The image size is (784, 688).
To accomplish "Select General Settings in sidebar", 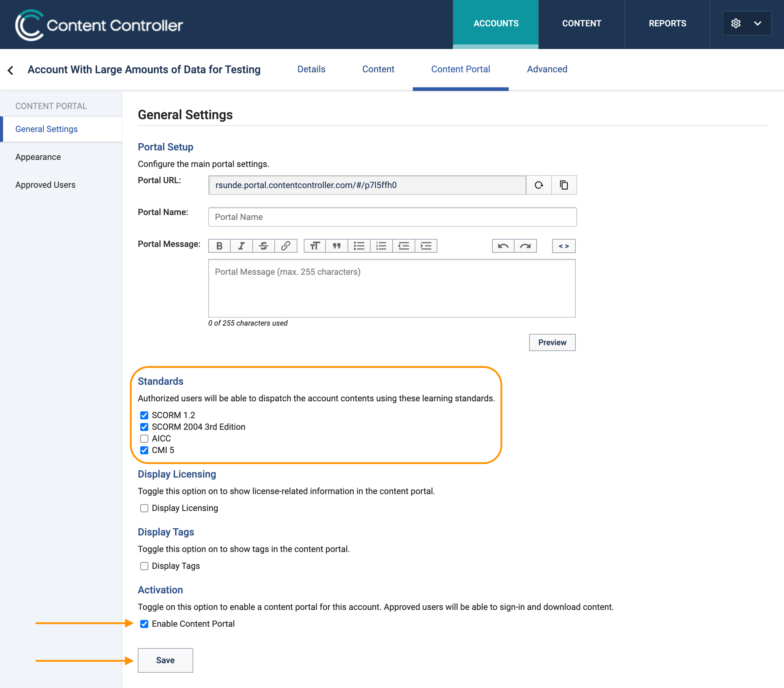I will pos(61,129).
